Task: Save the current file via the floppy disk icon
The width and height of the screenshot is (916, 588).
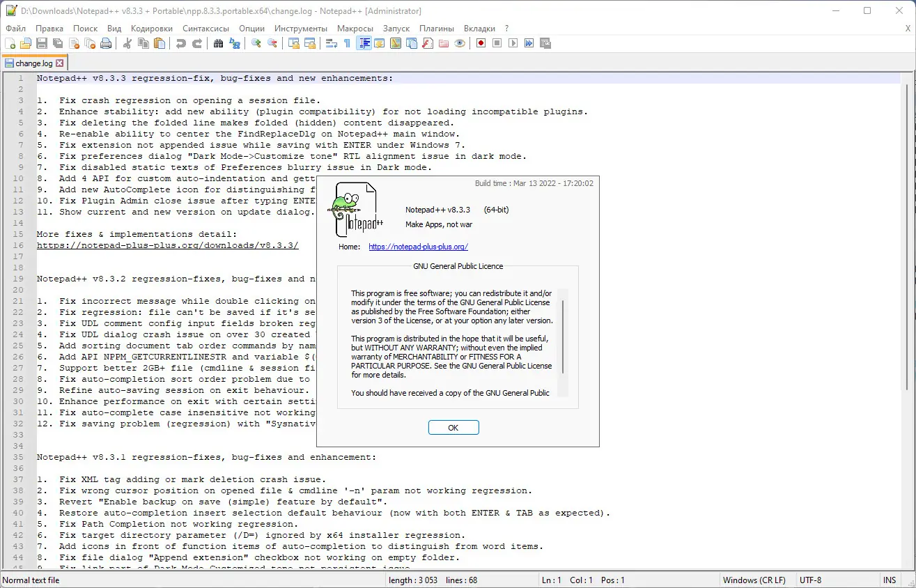Action: tap(42, 43)
